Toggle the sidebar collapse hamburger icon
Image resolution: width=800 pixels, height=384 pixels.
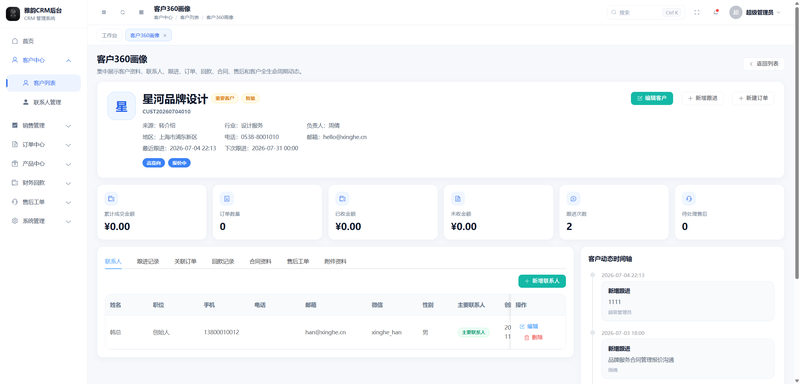coord(104,12)
